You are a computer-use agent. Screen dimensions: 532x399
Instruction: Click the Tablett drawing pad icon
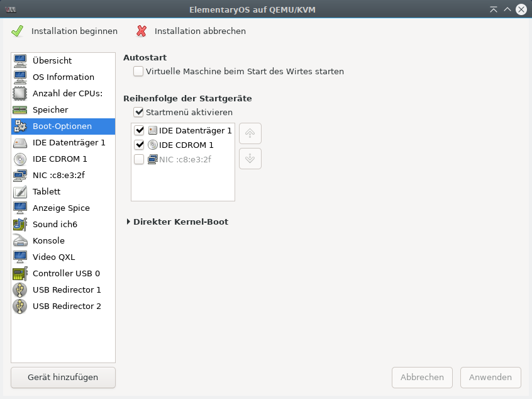[x=20, y=191]
